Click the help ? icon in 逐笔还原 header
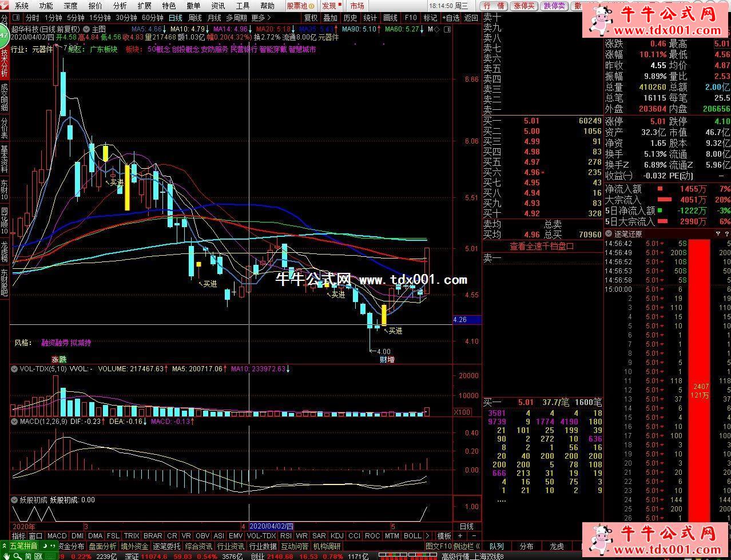This screenshot has width=731, height=560. click(726, 233)
